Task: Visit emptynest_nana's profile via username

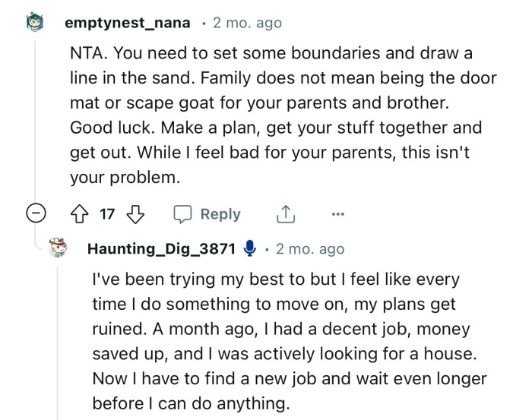Action: click(x=127, y=24)
